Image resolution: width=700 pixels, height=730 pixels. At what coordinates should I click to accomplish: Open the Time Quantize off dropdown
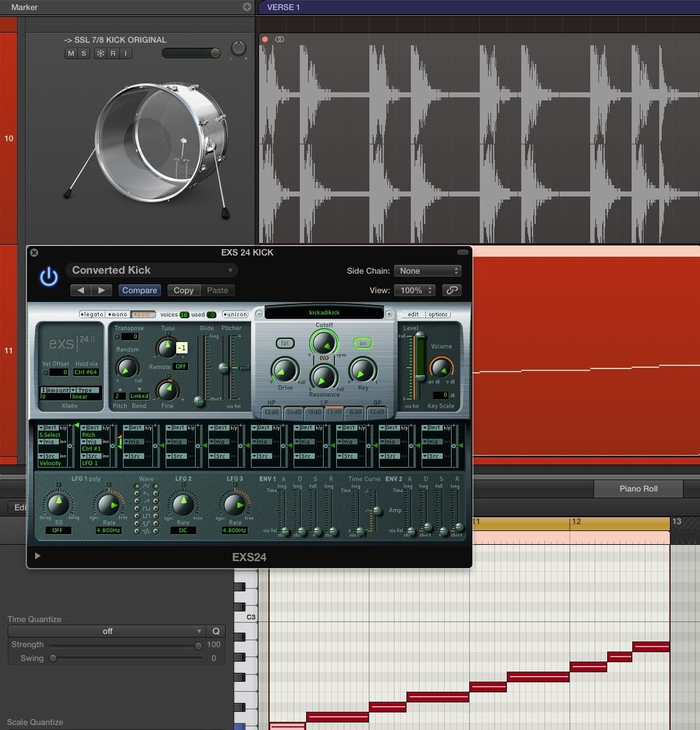[107, 631]
